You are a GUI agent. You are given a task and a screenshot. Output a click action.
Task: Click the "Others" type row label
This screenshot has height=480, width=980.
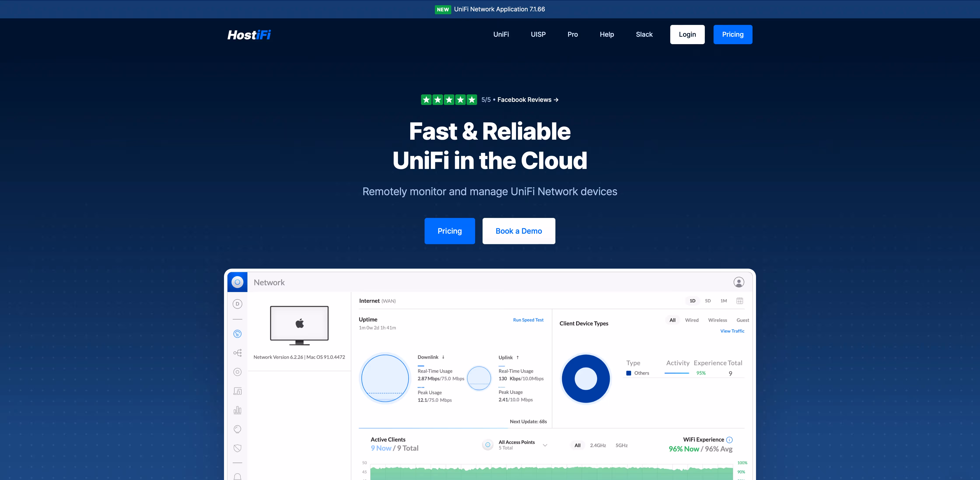[641, 373]
